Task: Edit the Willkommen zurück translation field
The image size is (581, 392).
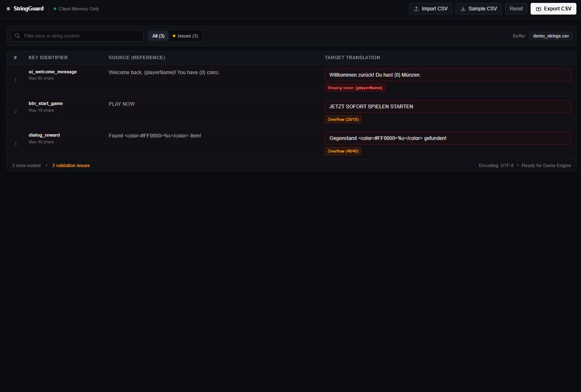Action: tap(448, 75)
